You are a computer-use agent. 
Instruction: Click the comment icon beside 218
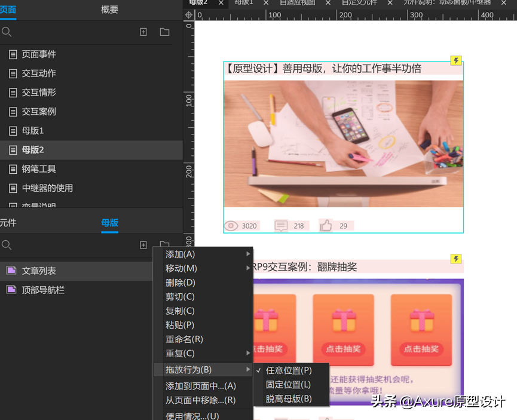[281, 226]
